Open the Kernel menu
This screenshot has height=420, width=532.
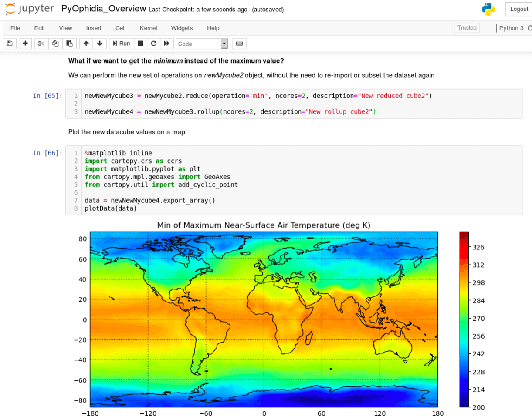point(148,28)
